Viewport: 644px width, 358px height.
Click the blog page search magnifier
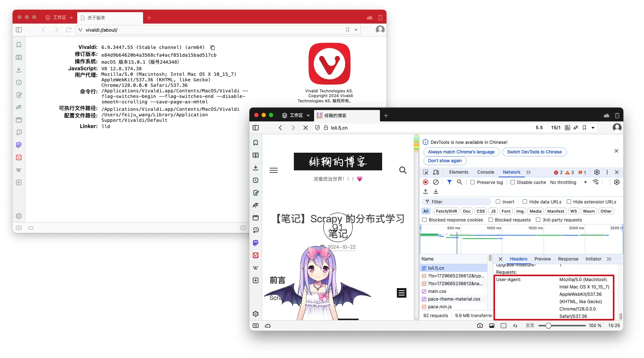[x=403, y=170]
